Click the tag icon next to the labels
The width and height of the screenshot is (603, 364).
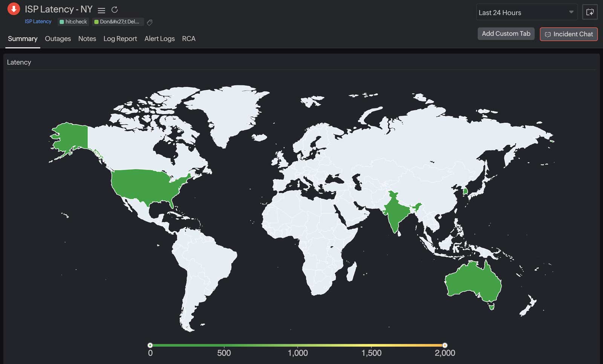(x=149, y=22)
